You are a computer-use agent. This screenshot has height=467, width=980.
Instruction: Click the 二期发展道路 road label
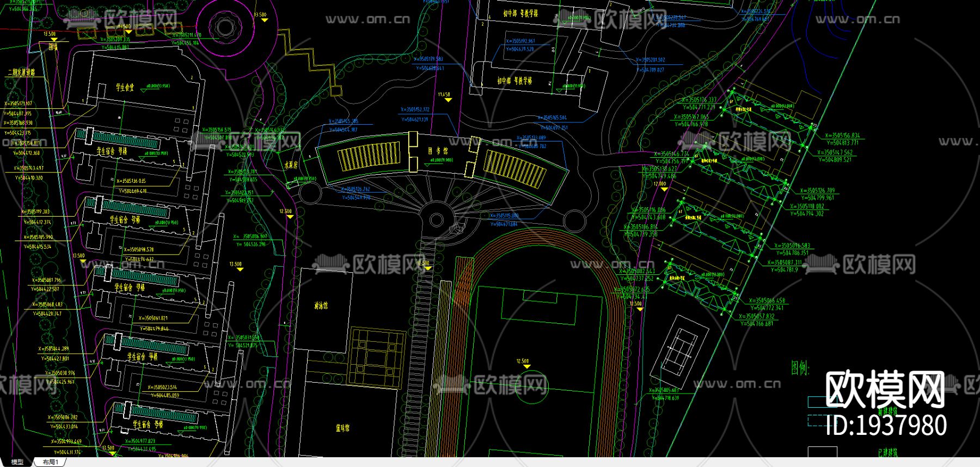tap(21, 72)
